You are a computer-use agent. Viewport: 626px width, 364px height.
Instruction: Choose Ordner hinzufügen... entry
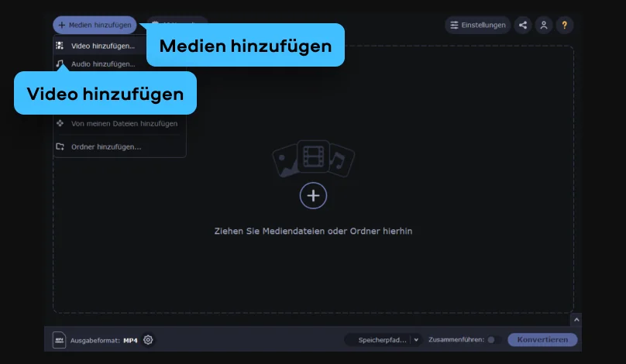[x=120, y=146]
